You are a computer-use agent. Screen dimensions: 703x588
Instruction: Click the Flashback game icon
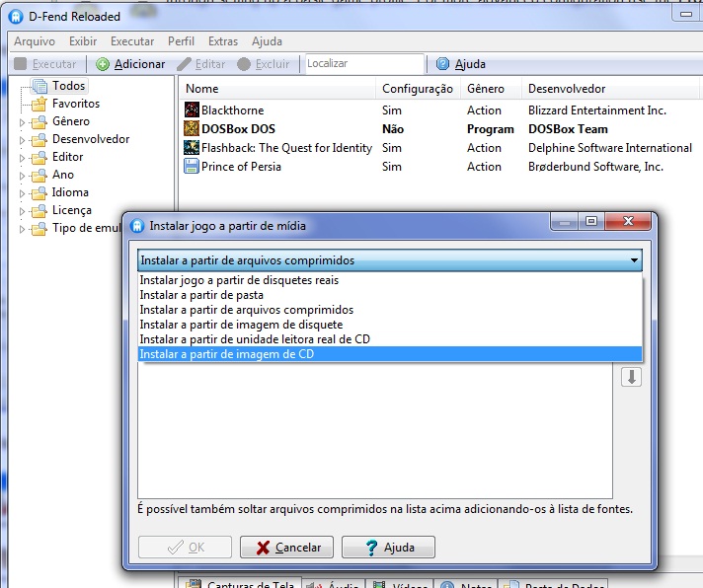tap(192, 147)
